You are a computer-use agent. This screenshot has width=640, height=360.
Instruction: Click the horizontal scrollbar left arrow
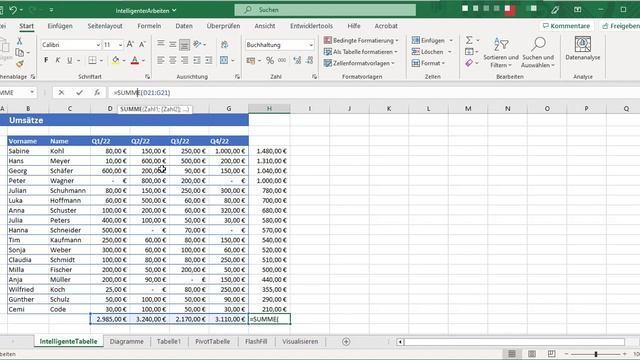click(x=400, y=342)
